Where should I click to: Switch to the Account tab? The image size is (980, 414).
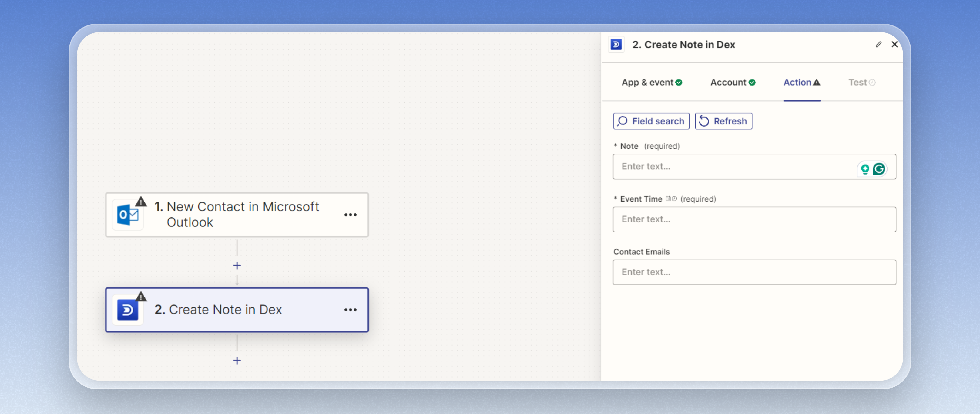(x=732, y=82)
